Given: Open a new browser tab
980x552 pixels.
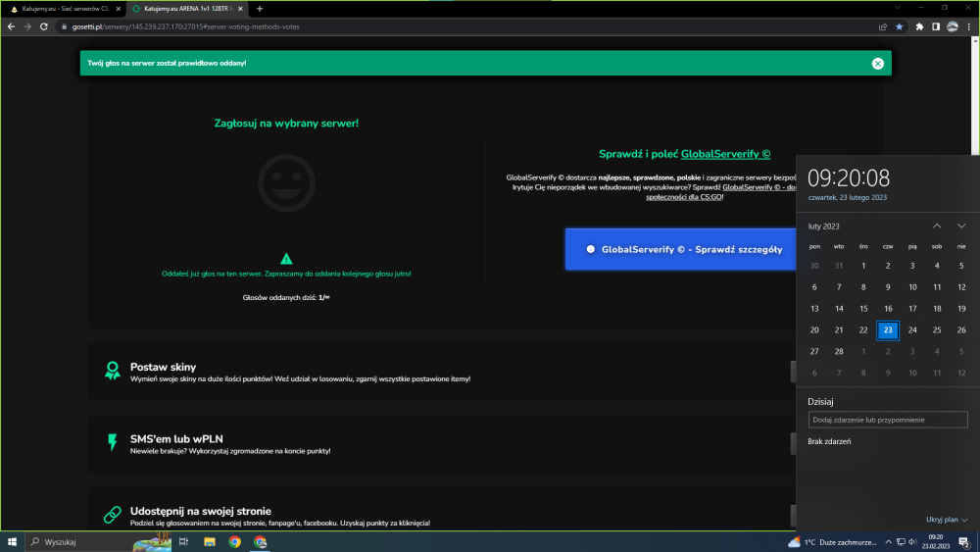Looking at the screenshot, I should [x=260, y=9].
